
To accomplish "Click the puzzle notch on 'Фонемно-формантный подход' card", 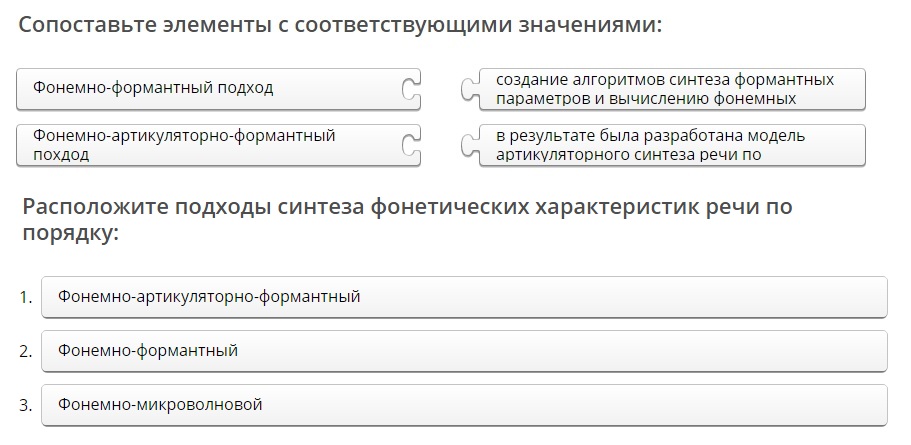I will pyautogui.click(x=411, y=89).
